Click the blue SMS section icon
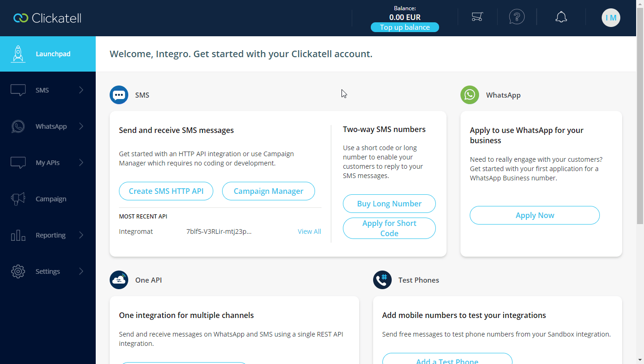644x364 pixels. pyautogui.click(x=119, y=95)
